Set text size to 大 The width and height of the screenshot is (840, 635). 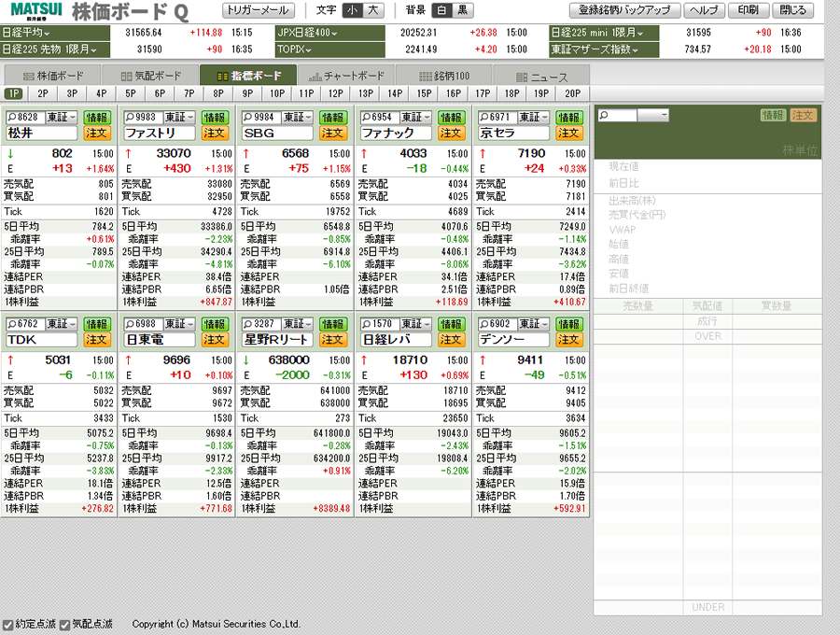click(372, 10)
